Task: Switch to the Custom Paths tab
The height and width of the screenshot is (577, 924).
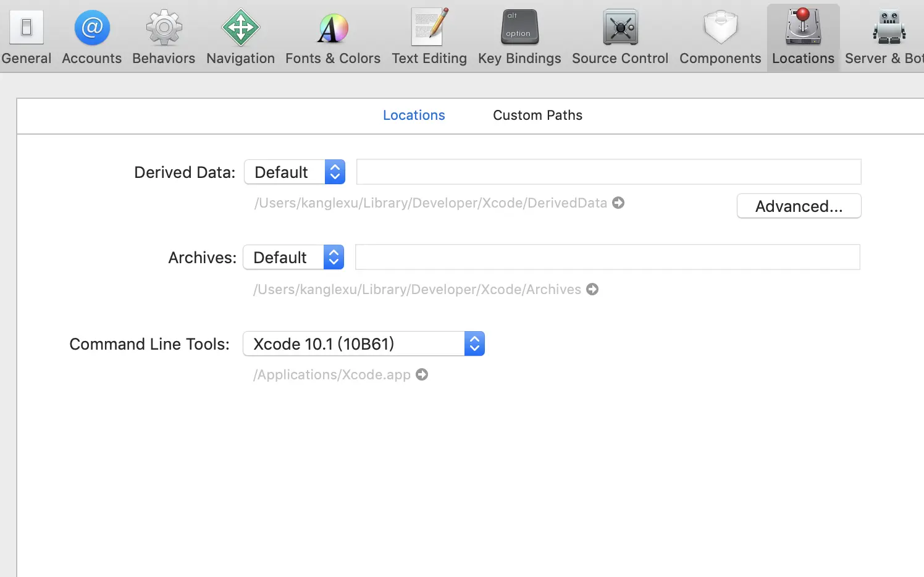Action: point(537,115)
